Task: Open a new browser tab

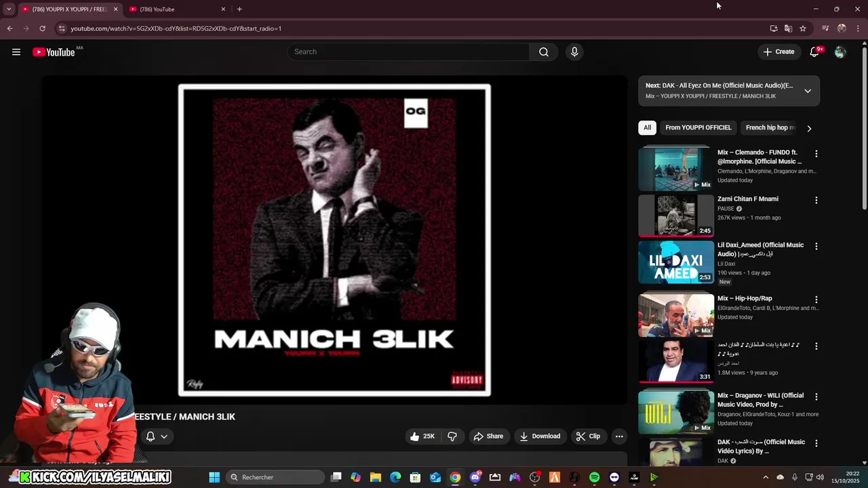Action: pos(239,9)
